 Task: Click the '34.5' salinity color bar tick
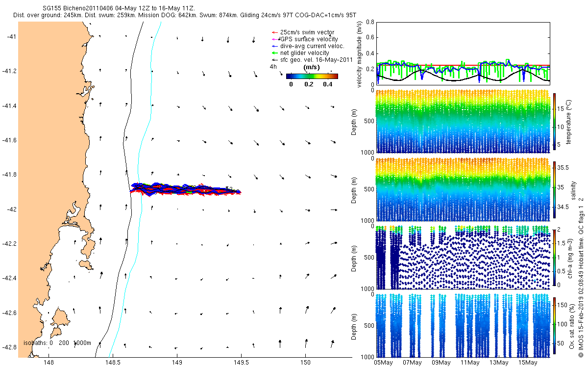pos(563,207)
